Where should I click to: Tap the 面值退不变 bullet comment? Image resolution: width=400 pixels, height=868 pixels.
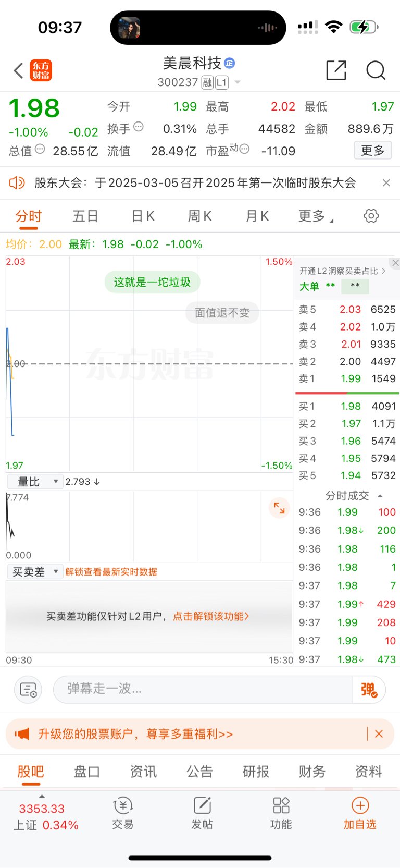[x=222, y=313]
